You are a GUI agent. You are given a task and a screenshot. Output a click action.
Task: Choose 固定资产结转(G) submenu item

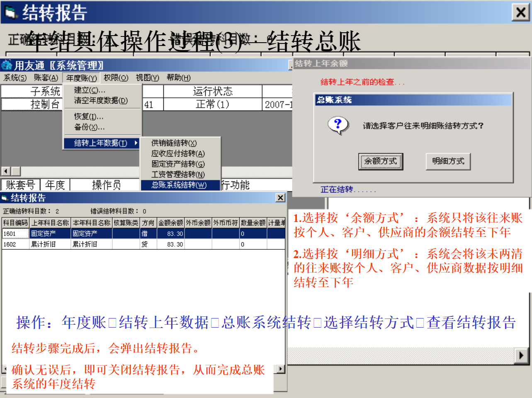pyautogui.click(x=178, y=164)
